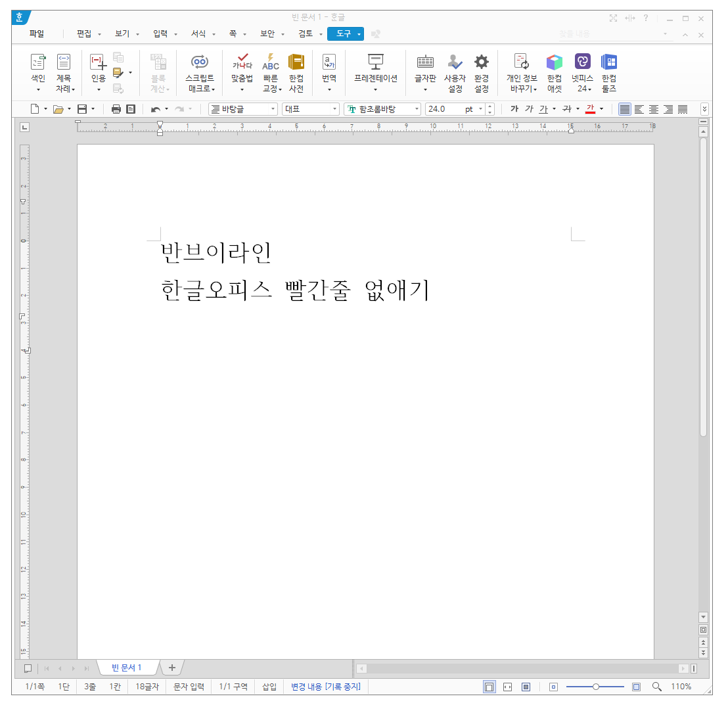Open the font size pt dropdown
Viewport: 728px width, 709px height.
[x=480, y=109]
